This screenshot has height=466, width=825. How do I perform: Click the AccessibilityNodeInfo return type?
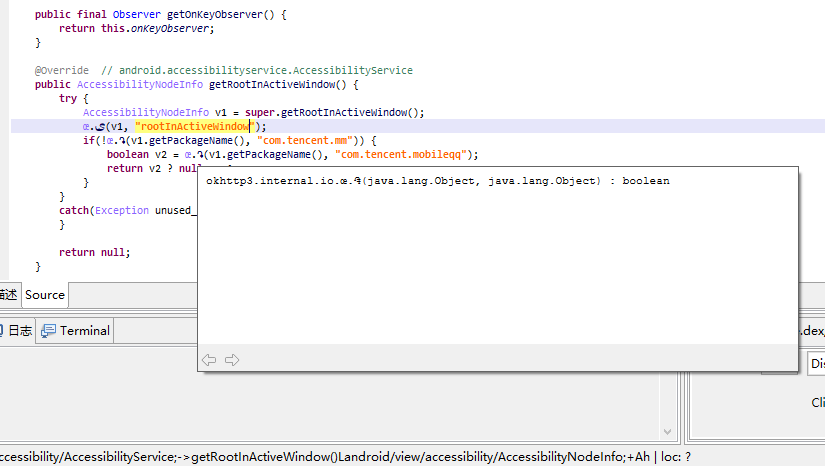pyautogui.click(x=140, y=85)
